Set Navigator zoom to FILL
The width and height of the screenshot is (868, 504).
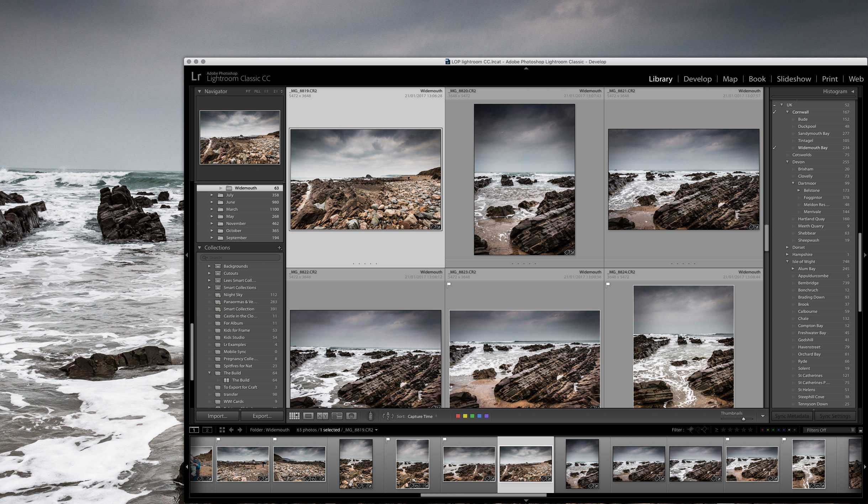(x=257, y=91)
